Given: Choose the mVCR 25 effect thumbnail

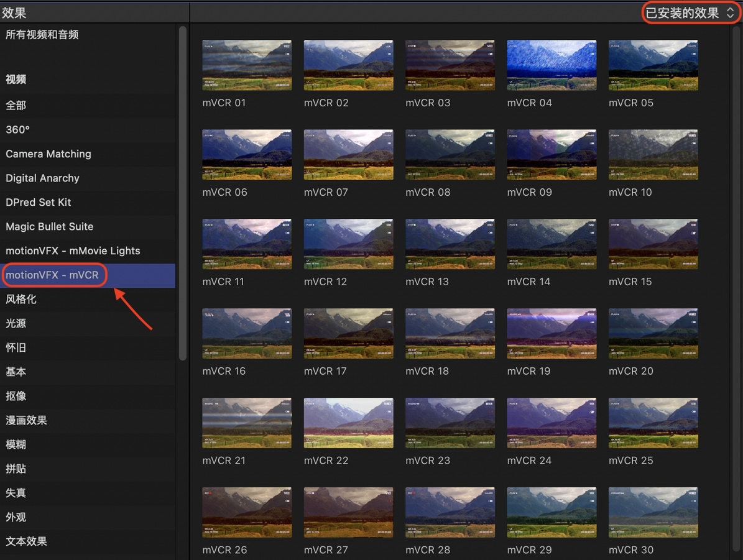Looking at the screenshot, I should click(653, 423).
